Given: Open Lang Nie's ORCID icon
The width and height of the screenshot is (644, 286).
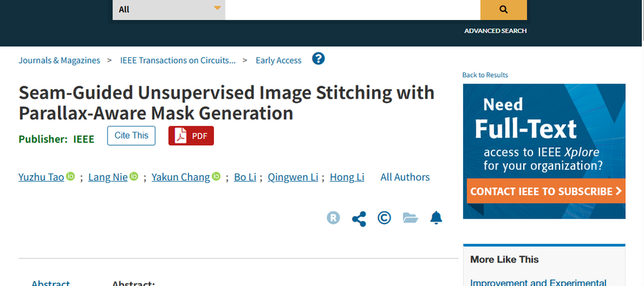Looking at the screenshot, I should 134,177.
